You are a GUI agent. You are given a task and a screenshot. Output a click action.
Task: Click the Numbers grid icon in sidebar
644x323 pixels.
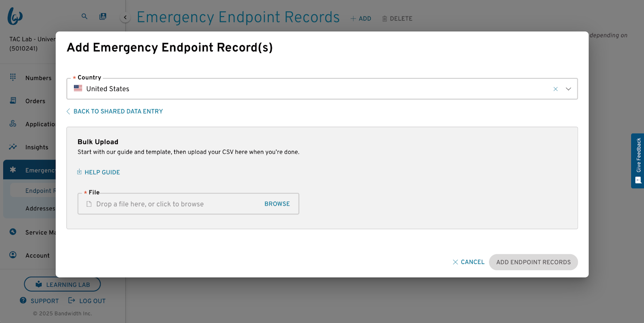pos(13,77)
